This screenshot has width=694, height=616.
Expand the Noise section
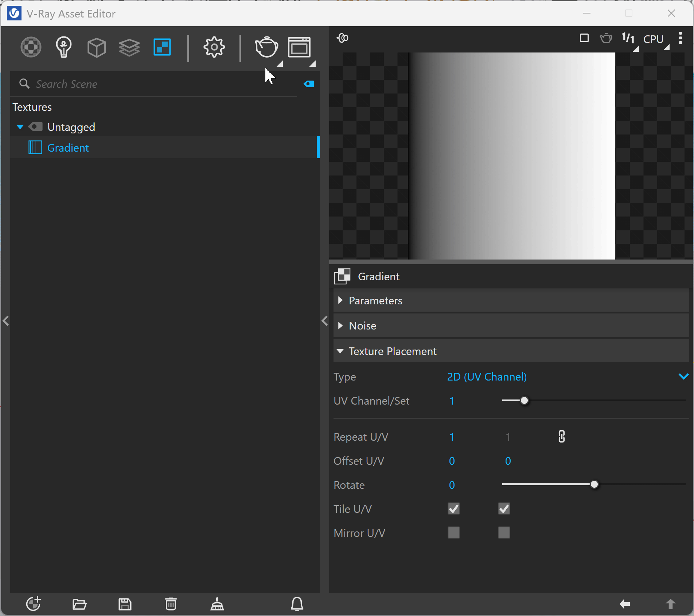tap(511, 326)
